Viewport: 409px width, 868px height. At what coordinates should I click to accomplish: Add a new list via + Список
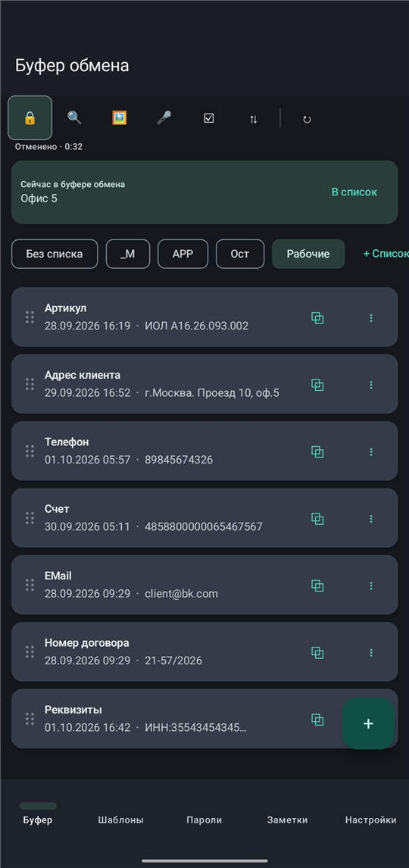tap(386, 254)
